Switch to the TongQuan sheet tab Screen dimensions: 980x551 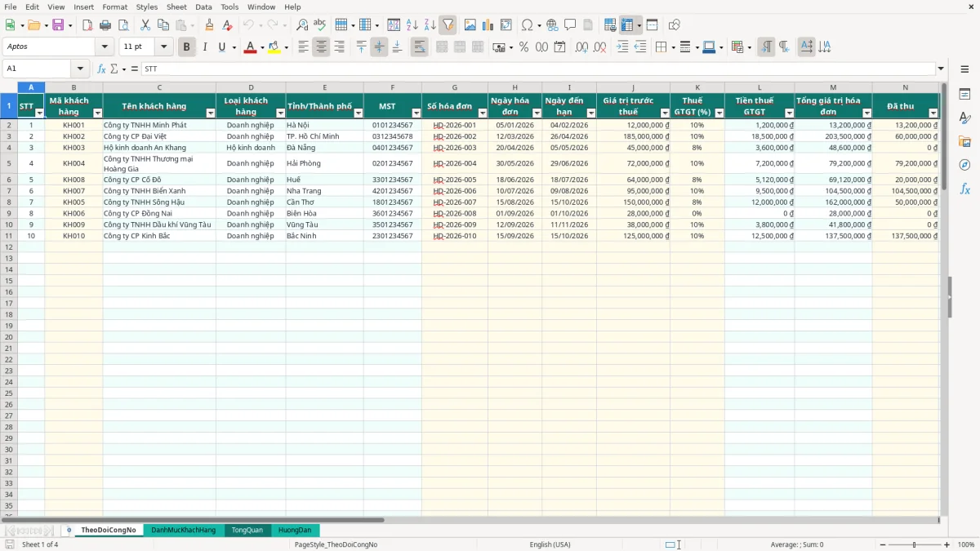click(x=247, y=531)
